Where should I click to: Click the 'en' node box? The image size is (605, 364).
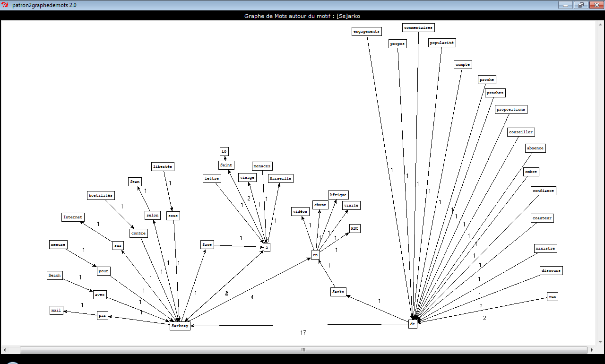point(316,255)
